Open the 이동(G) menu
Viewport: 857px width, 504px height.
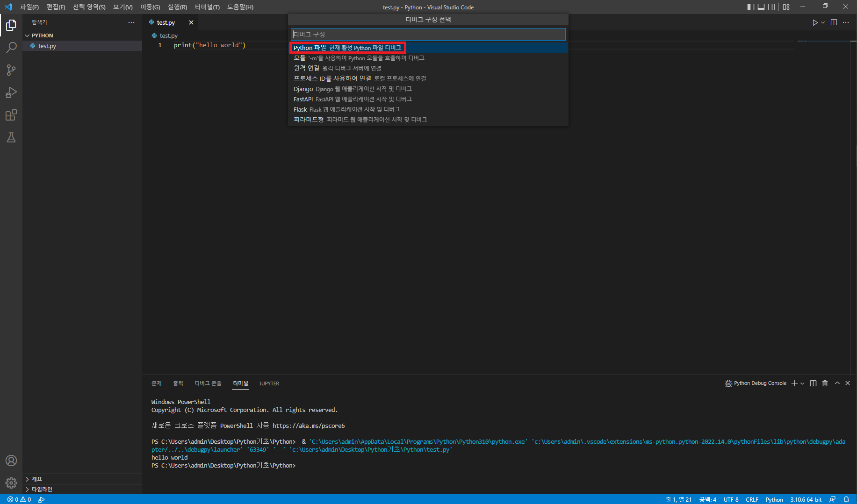coord(150,7)
